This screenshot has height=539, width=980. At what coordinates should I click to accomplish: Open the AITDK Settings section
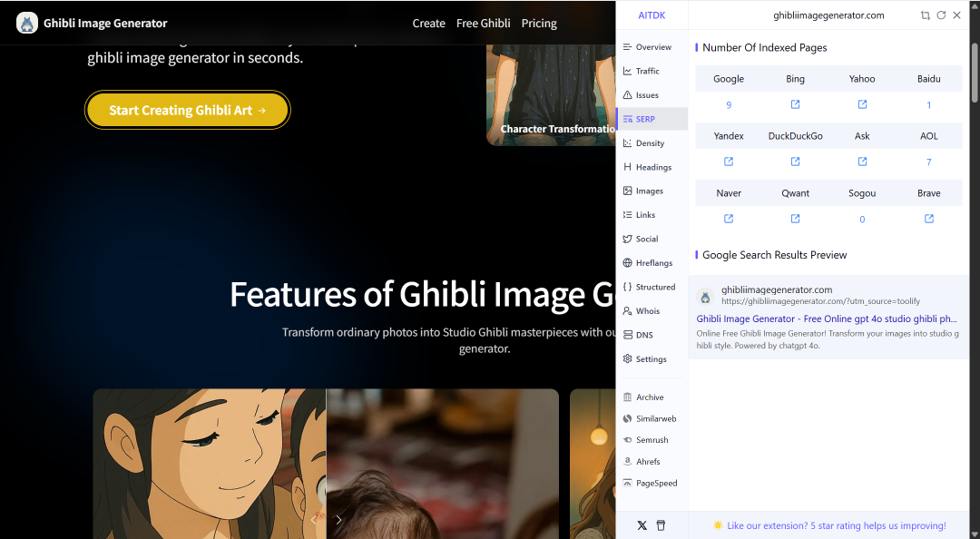coord(652,359)
